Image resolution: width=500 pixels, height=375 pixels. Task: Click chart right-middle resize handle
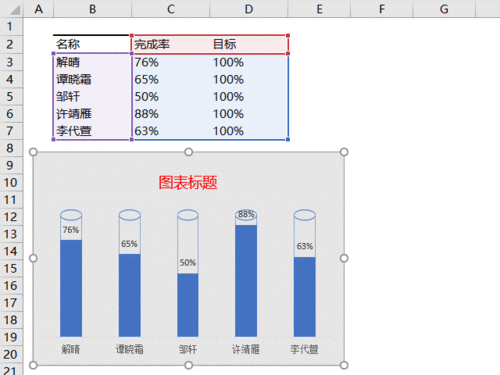point(344,258)
